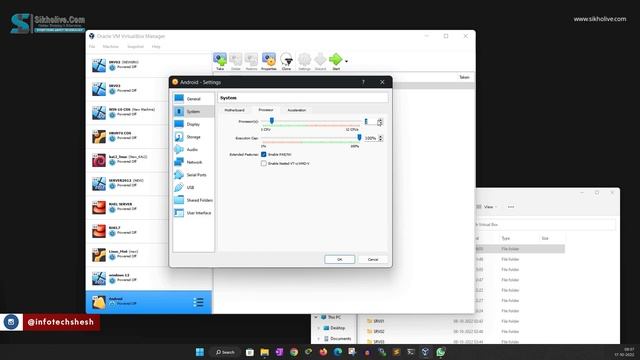Click the Clone toolbar icon
640x360 pixels.
click(x=287, y=62)
